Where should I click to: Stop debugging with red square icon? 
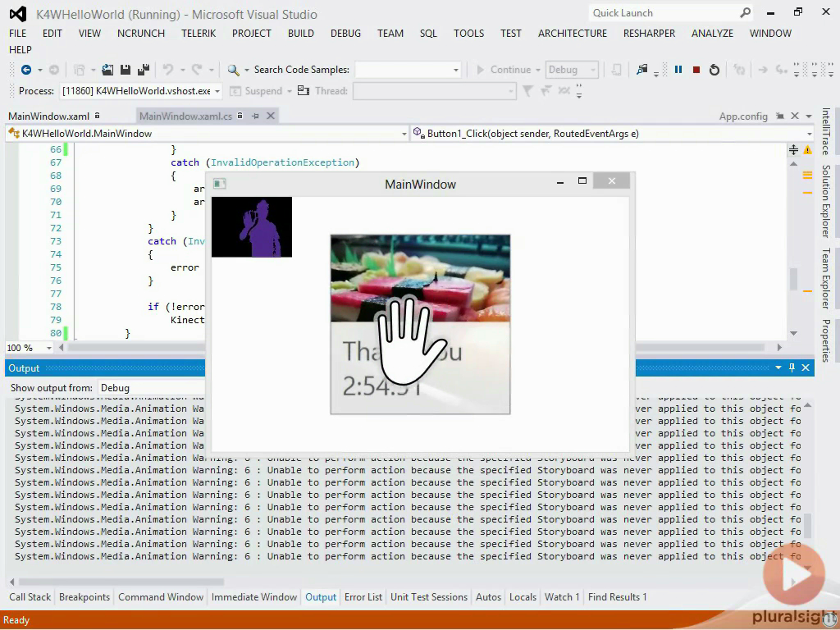click(x=696, y=70)
